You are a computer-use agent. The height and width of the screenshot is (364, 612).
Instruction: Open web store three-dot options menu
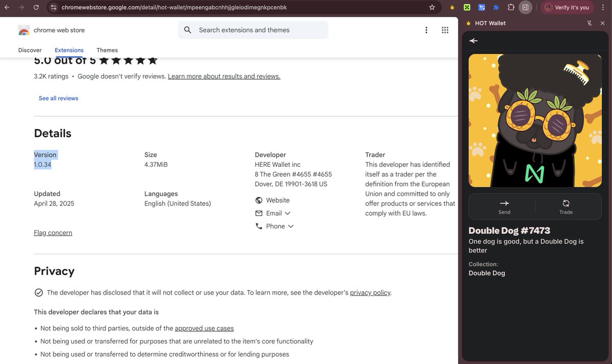(x=426, y=30)
